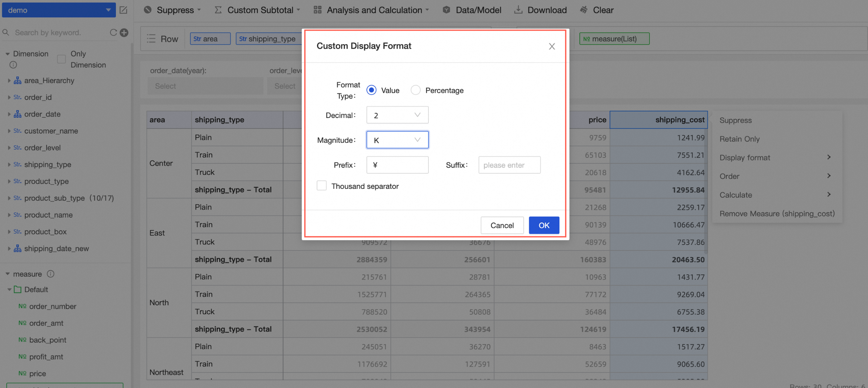
Task: Click the shipping_type row chip
Action: click(269, 39)
